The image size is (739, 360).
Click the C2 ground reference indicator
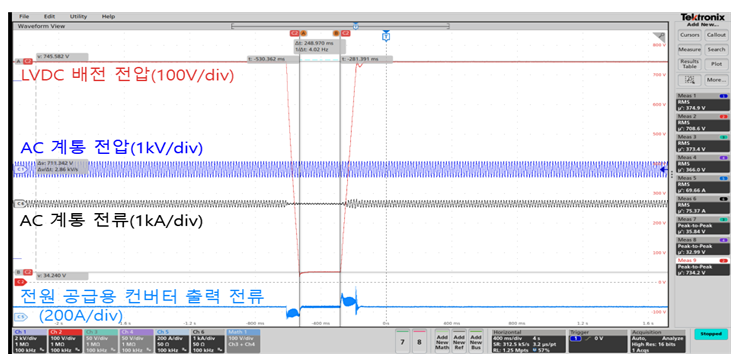pos(20,282)
